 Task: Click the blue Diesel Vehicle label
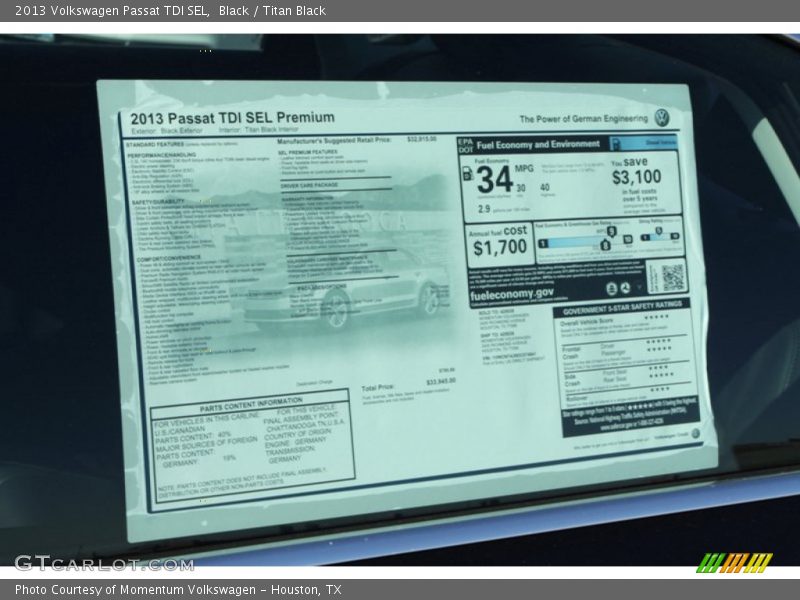tap(659, 143)
